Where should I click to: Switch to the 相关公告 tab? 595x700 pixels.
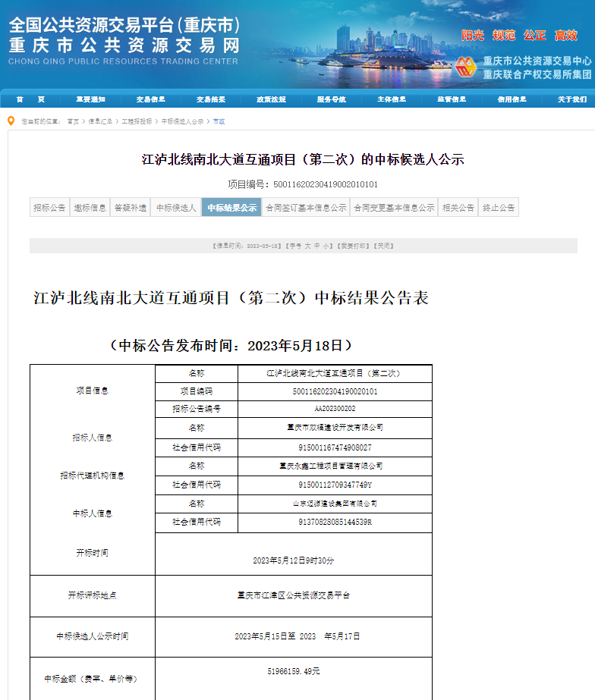(x=458, y=208)
